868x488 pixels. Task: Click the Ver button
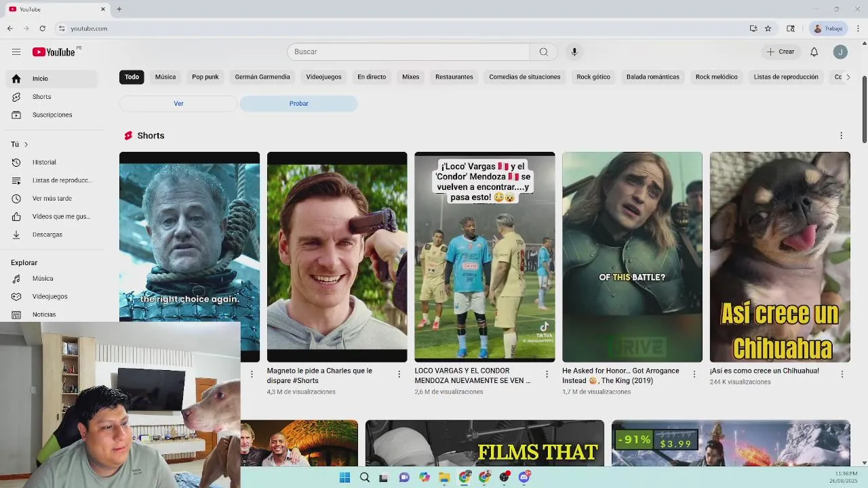pos(178,104)
